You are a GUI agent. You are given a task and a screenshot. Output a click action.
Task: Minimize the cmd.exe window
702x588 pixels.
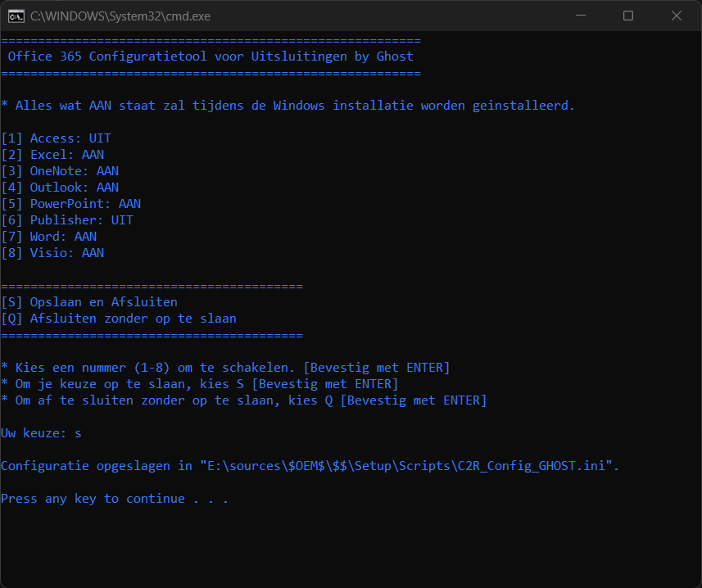pyautogui.click(x=581, y=16)
